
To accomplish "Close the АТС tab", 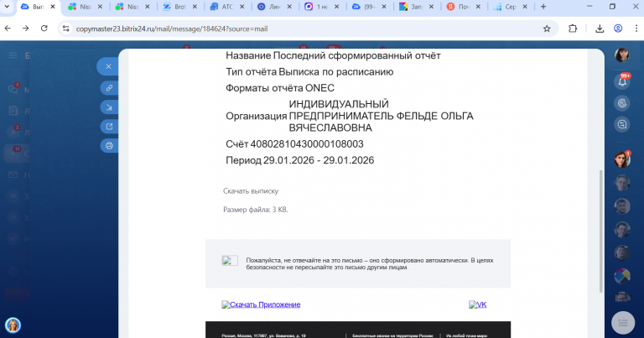I will pyautogui.click(x=241, y=7).
